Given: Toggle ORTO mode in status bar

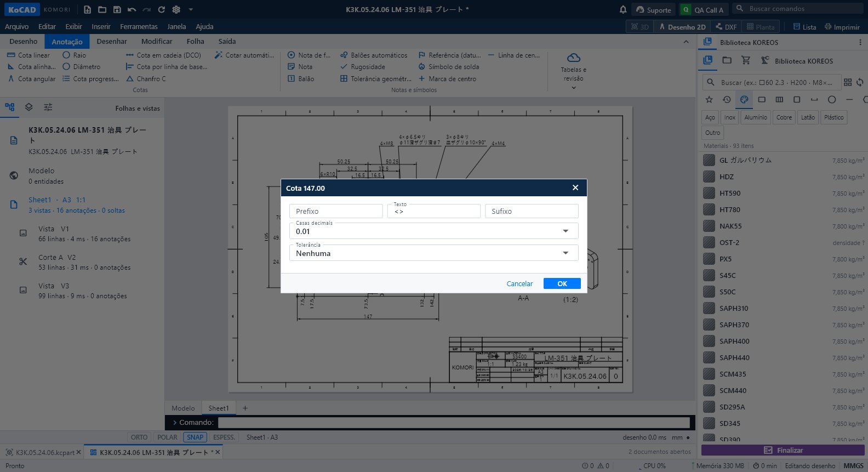Looking at the screenshot, I should tap(139, 437).
